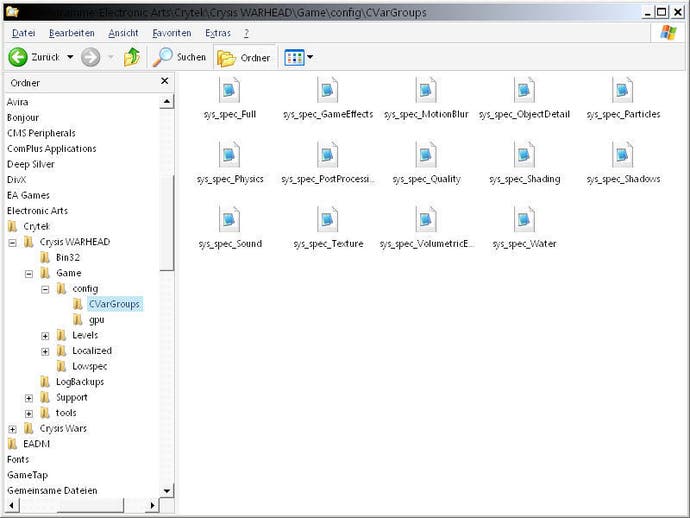Collapse the Crysis WARHEAD tree node
690x518 pixels.
click(12, 242)
